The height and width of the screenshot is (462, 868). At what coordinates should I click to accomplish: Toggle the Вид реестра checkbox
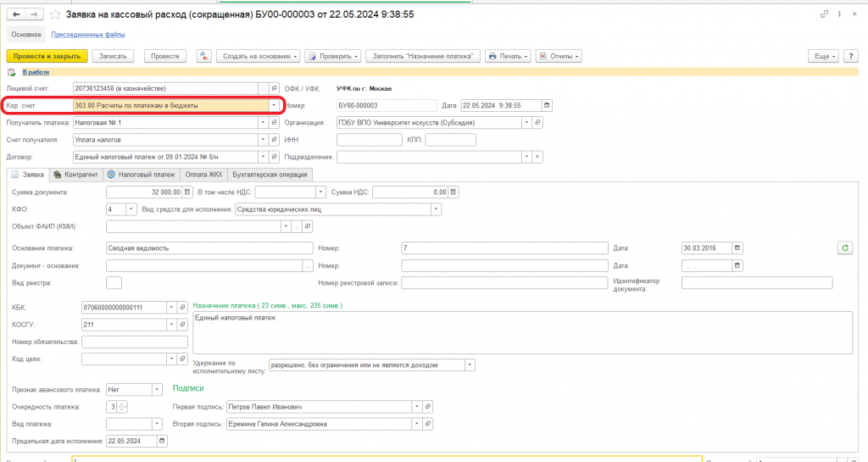point(114,283)
